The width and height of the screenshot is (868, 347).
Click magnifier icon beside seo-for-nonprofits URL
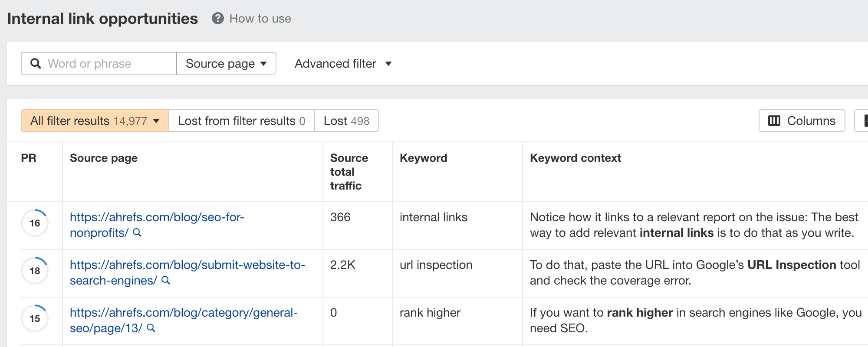coord(137,233)
